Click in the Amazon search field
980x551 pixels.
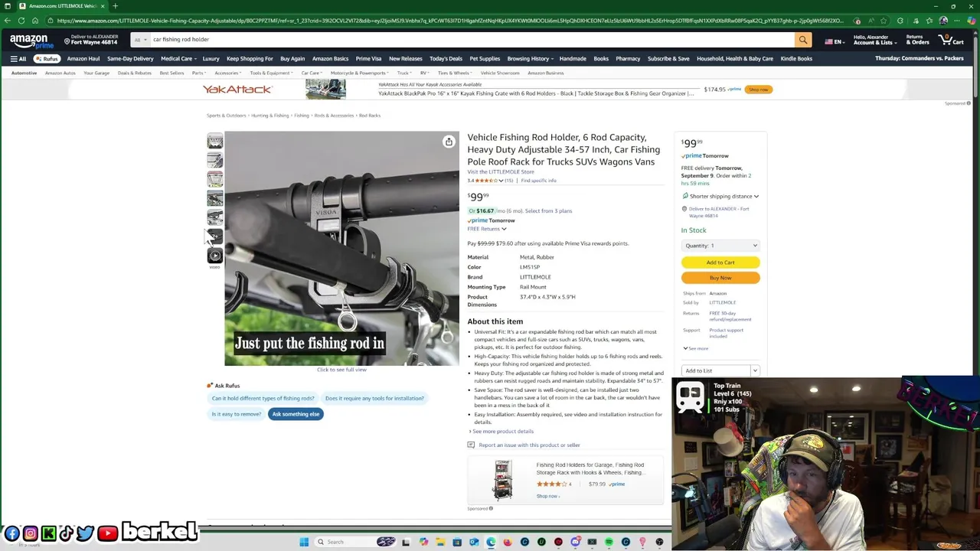472,40
